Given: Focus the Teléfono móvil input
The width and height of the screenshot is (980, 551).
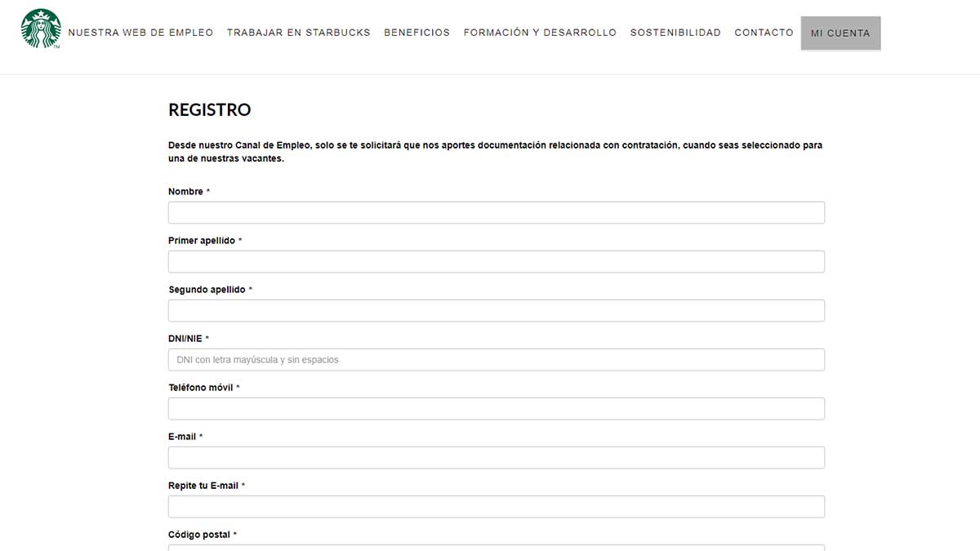Looking at the screenshot, I should coord(496,409).
